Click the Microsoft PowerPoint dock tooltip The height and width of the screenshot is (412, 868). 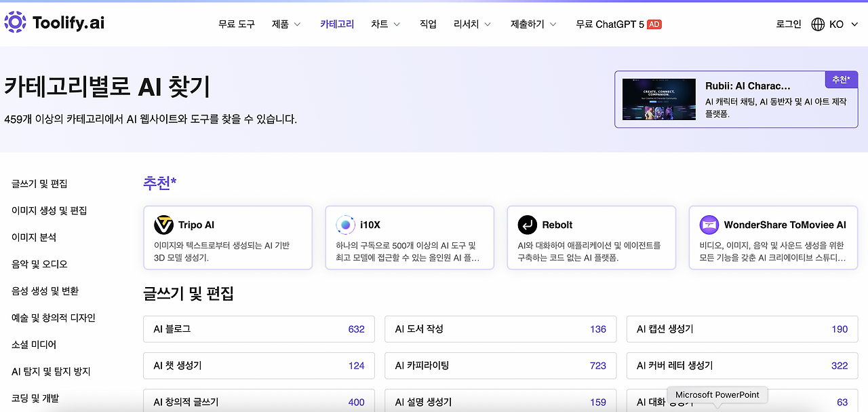[x=717, y=395]
